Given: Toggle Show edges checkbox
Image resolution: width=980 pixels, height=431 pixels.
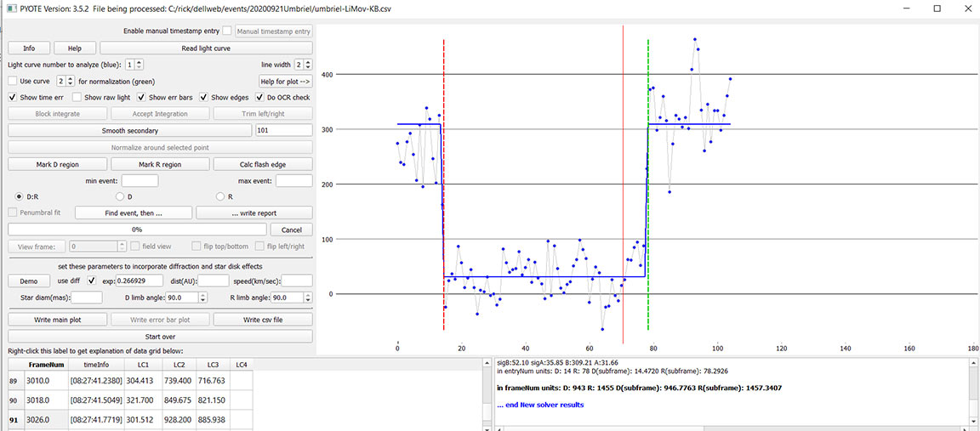Looking at the screenshot, I should pos(204,98).
